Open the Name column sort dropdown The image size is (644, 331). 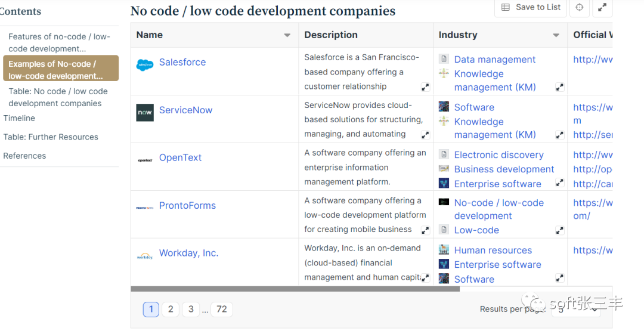[287, 36]
